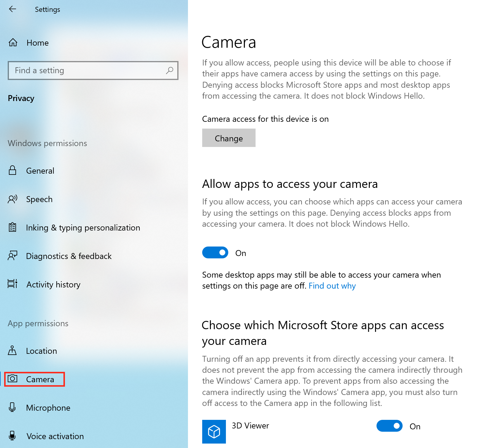Click the Location pin icon
The height and width of the screenshot is (448, 504).
(12, 351)
